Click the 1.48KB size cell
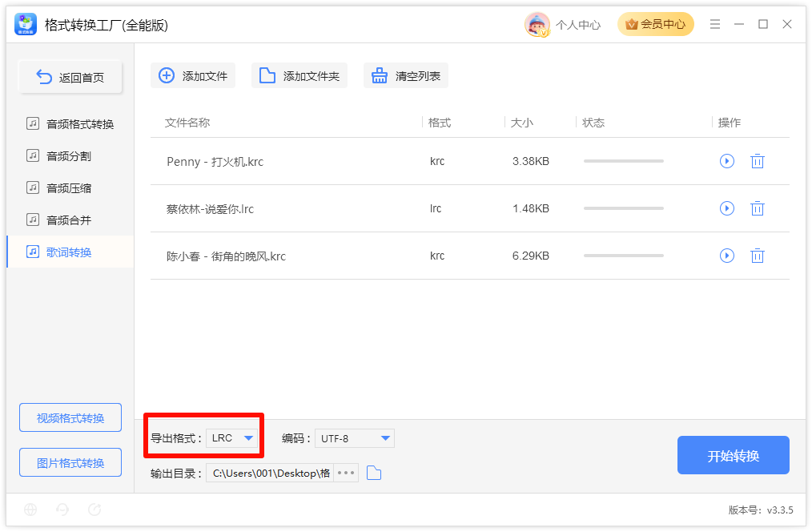Viewport: 812px width, 532px height. 531,208
